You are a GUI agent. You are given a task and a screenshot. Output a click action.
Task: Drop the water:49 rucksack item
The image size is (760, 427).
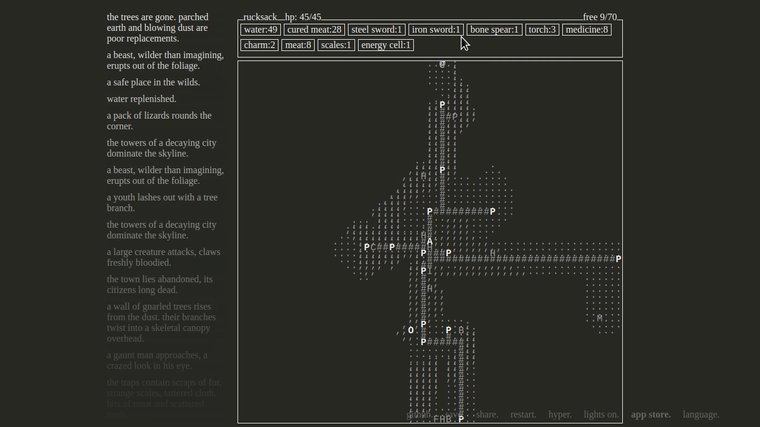[261, 30]
